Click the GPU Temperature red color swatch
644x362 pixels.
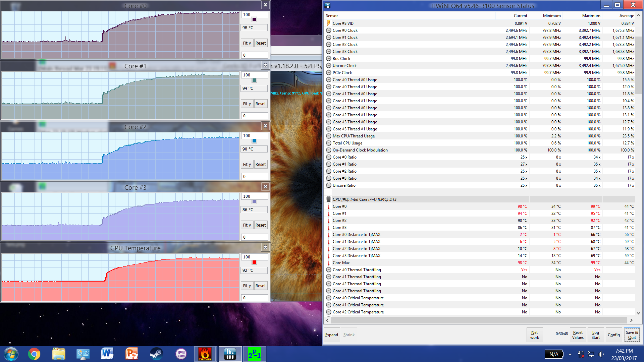click(x=254, y=262)
